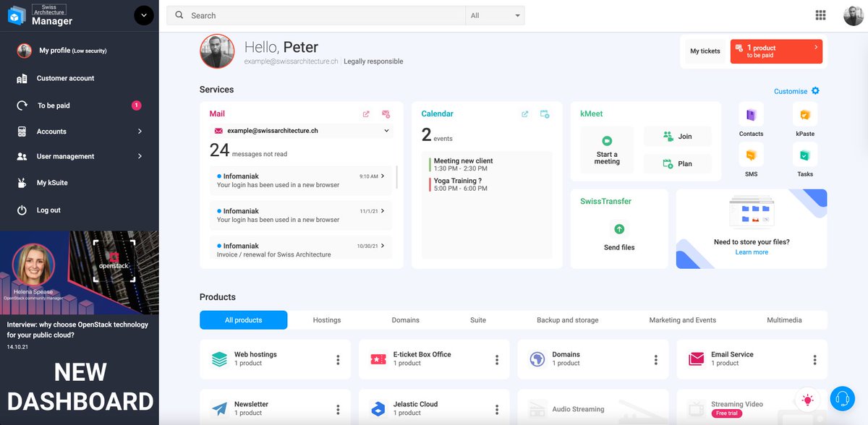Open the kPaste app icon
The width and height of the screenshot is (868, 425).
coord(804,115)
